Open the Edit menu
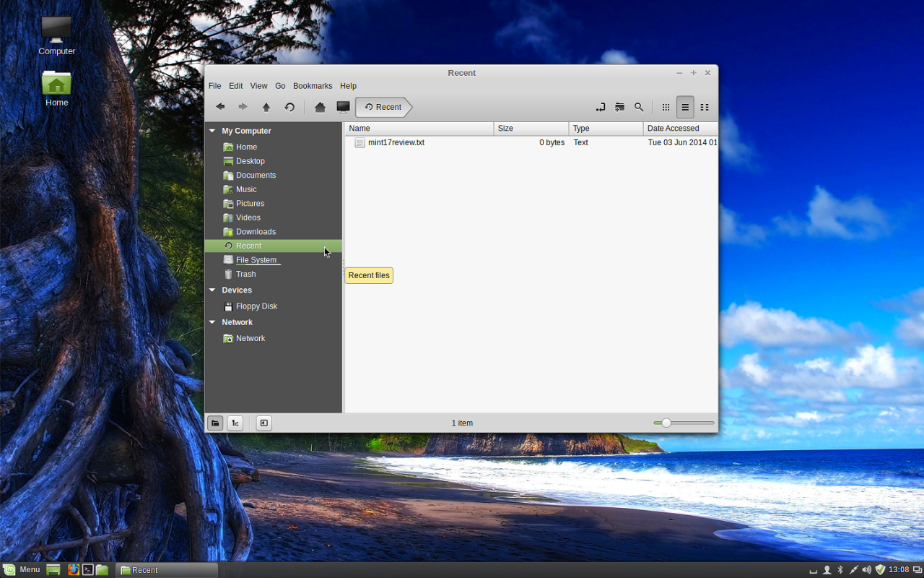 235,85
